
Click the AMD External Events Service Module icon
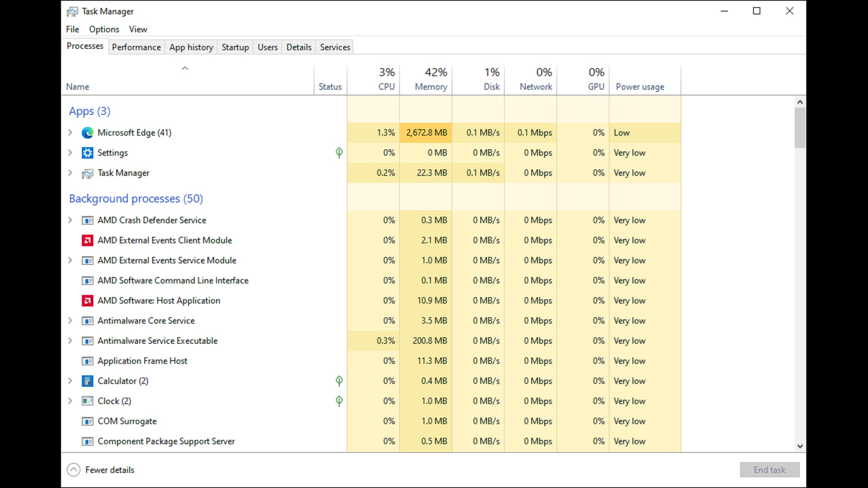coord(87,261)
